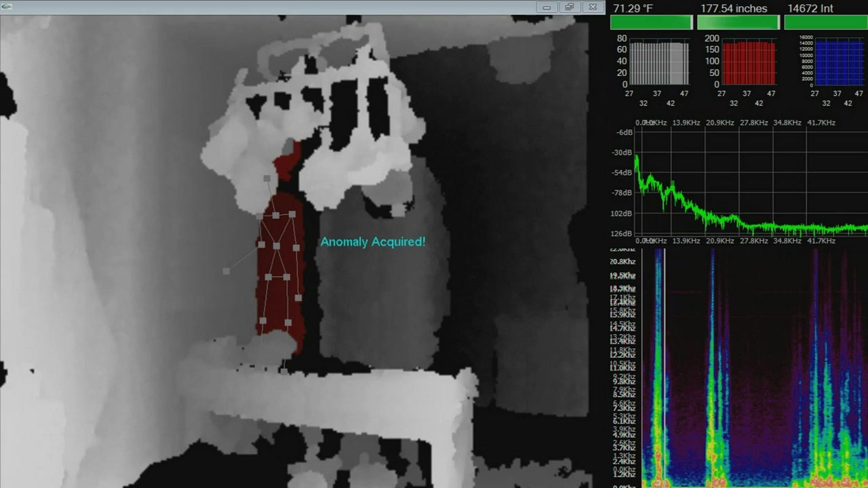Click the 14672 Int intensity readout
This screenshot has width=868, height=488.
point(815,9)
